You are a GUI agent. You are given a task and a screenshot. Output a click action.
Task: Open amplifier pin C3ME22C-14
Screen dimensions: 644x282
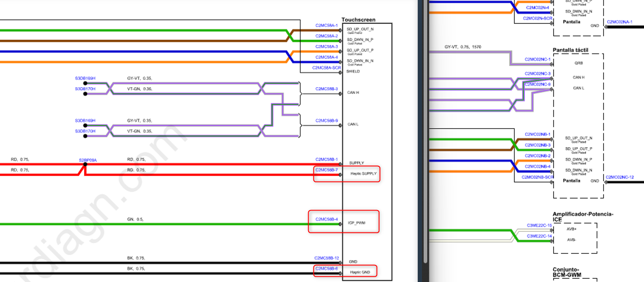pos(539,236)
